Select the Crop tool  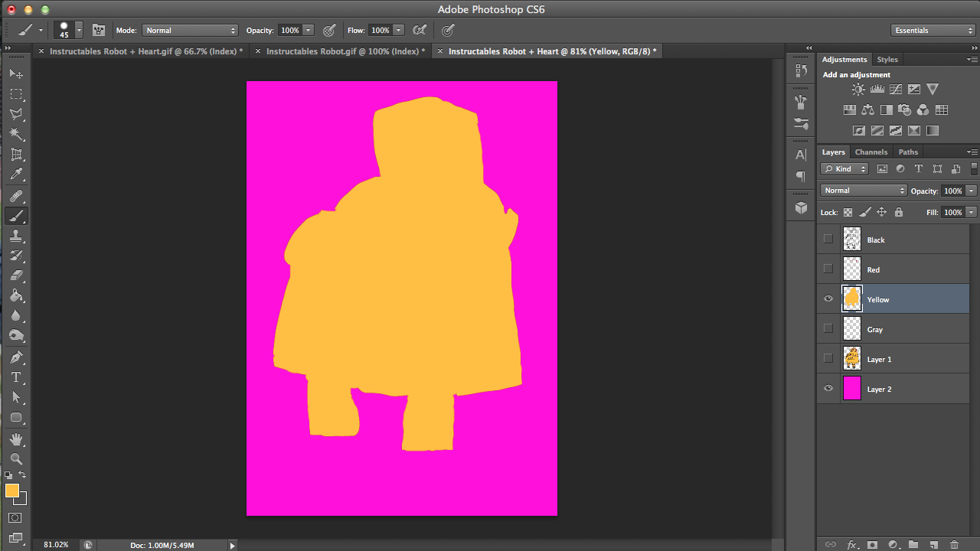point(16,155)
